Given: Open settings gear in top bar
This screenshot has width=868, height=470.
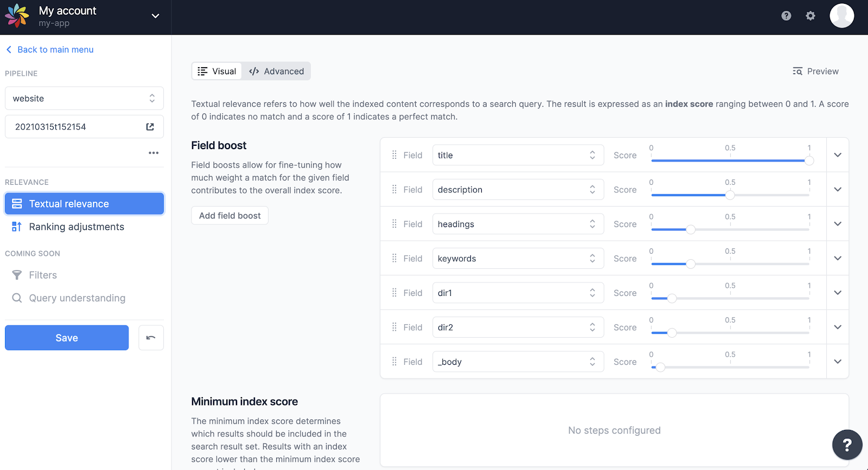Looking at the screenshot, I should pos(810,16).
